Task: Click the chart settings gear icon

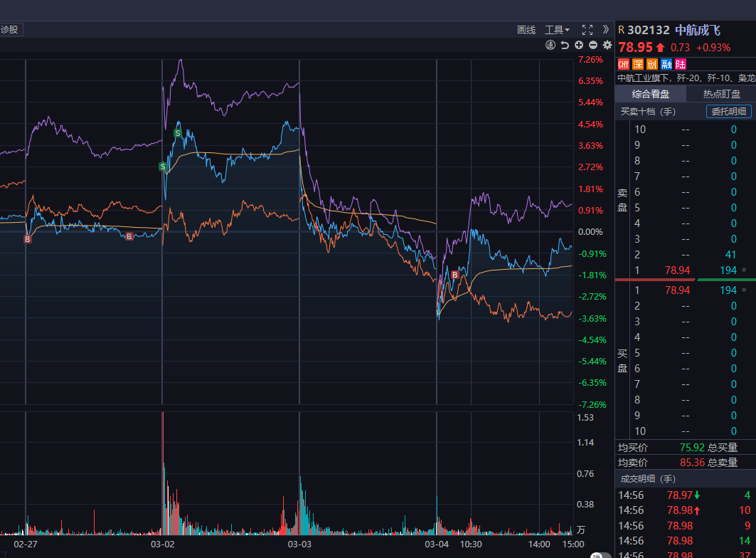Action: (x=607, y=45)
